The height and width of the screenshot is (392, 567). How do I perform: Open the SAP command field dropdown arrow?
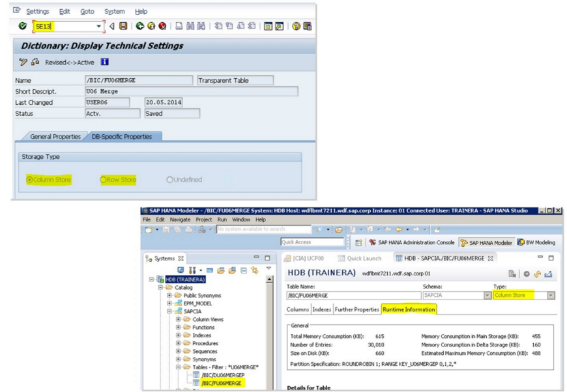pos(98,27)
